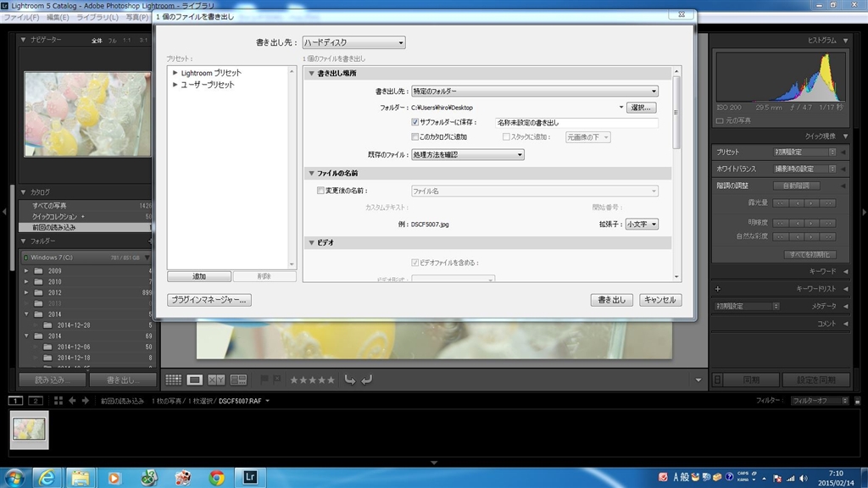The width and height of the screenshot is (868, 488).
Task: Click the Action Center flag icon in tray
Action: [x=777, y=478]
